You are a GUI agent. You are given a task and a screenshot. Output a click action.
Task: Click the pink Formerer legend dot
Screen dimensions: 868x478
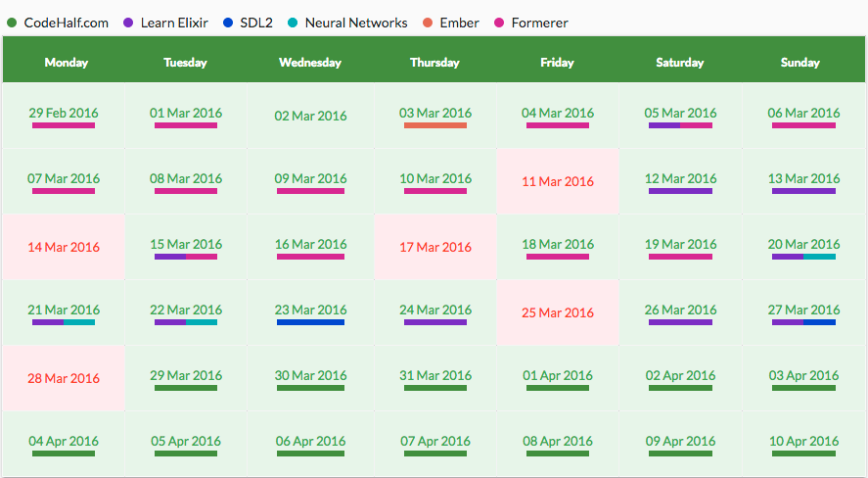[x=499, y=23]
